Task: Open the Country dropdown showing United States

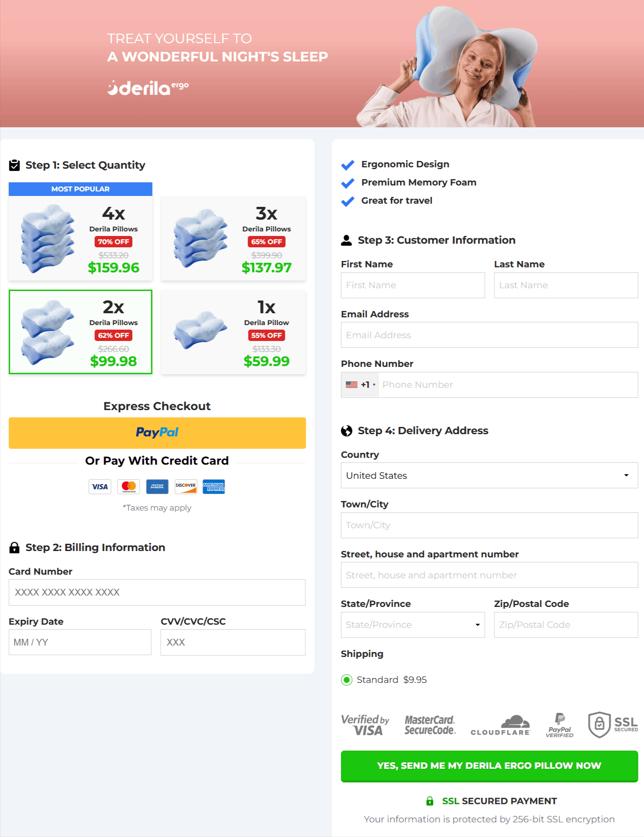Action: (x=489, y=476)
